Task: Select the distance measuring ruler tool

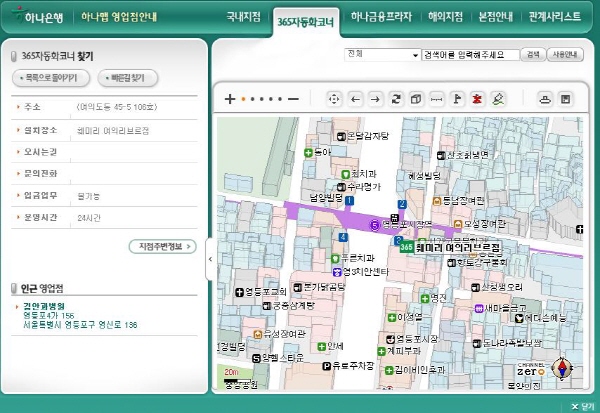Action: point(436,99)
